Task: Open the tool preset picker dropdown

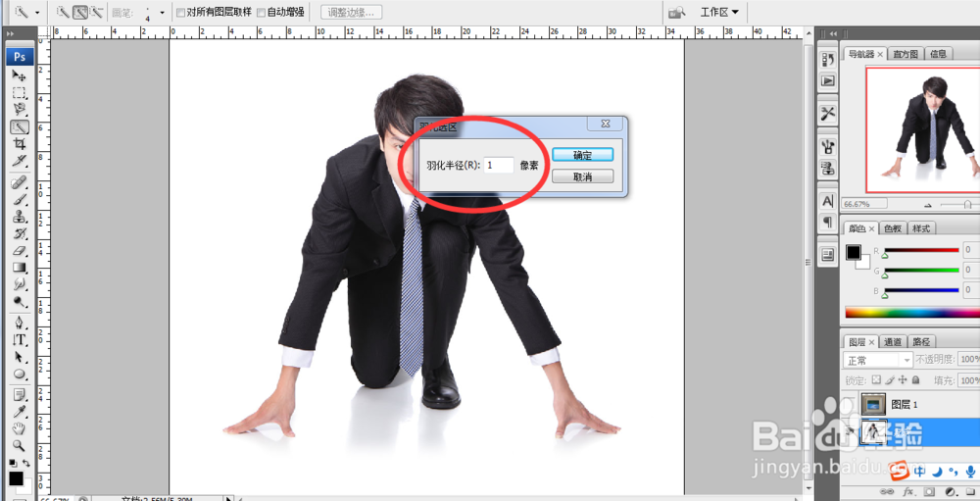Action: coord(37,13)
